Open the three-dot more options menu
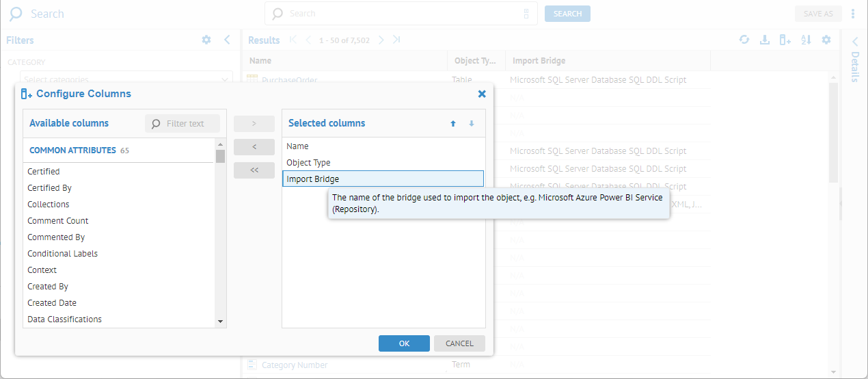The image size is (868, 379). (853, 14)
